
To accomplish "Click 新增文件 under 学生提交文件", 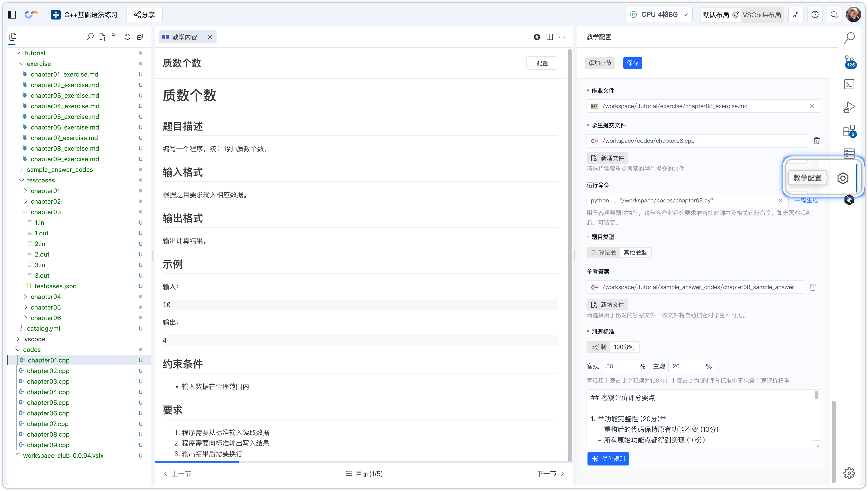I will tap(607, 158).
